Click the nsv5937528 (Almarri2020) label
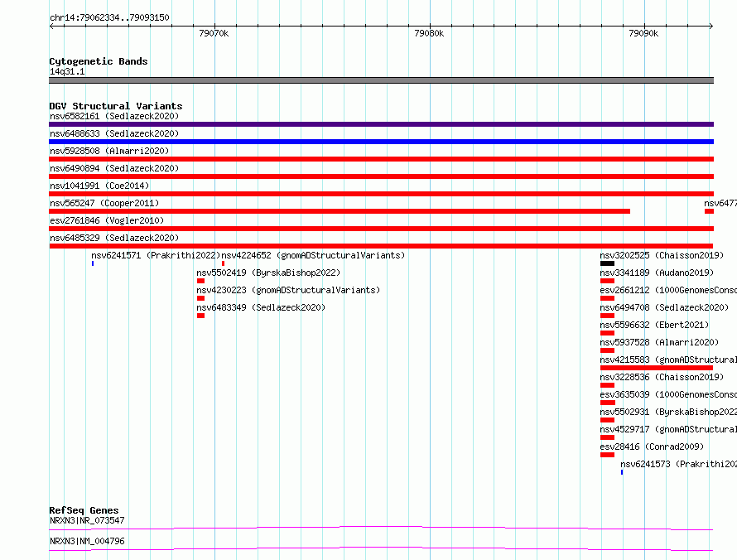Image resolution: width=737 pixels, height=560 pixels. 659,342
